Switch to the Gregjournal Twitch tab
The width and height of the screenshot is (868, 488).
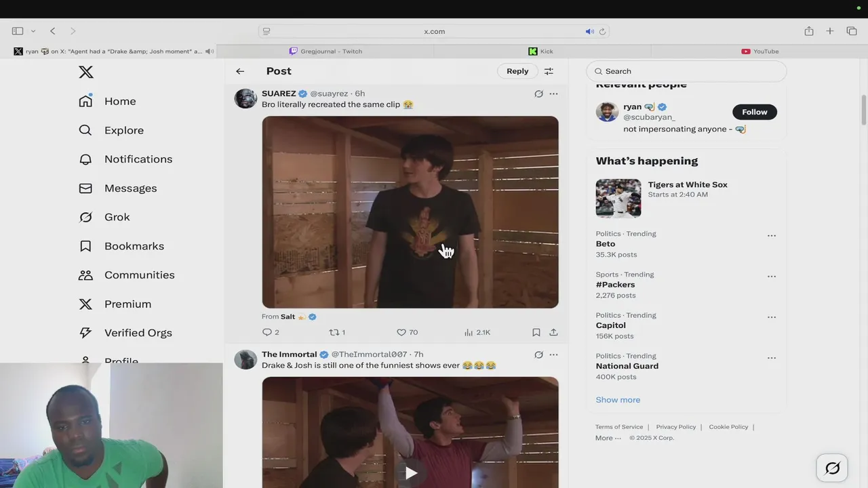(x=325, y=52)
